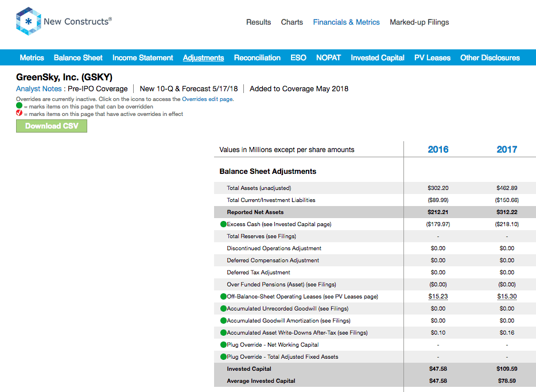Click Discontinued Operations Adjustment label

pos(274,249)
